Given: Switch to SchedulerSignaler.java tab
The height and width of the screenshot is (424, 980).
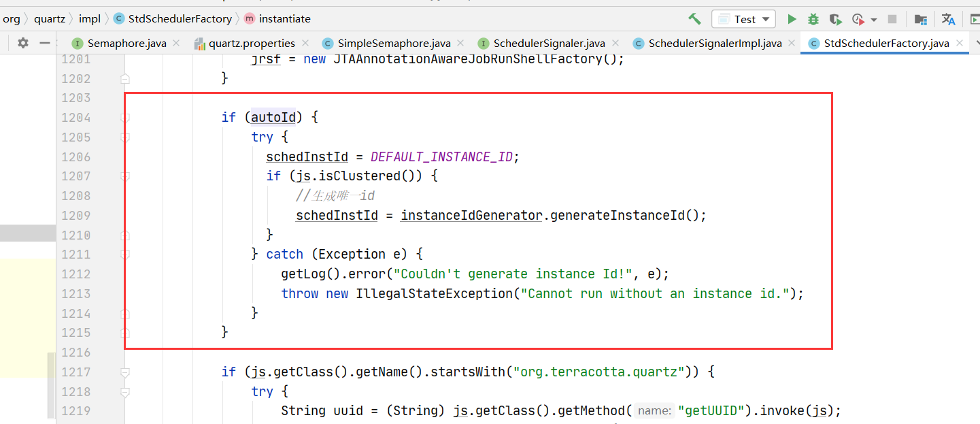Looking at the screenshot, I should 549,44.
